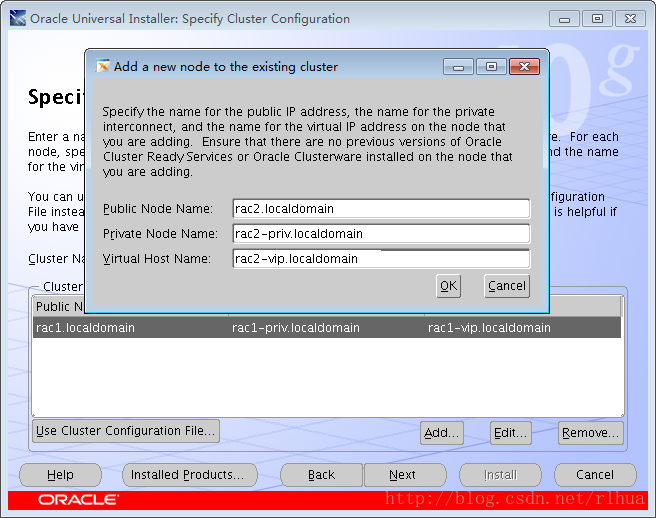Minimize the Add a new node dialog
This screenshot has height=518, width=656.
pyautogui.click(x=459, y=67)
